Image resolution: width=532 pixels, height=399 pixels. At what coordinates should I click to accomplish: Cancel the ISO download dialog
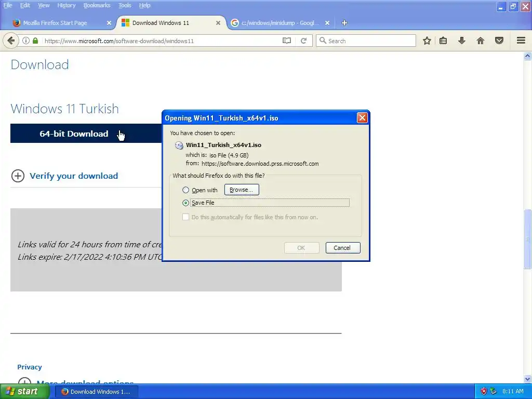343,248
